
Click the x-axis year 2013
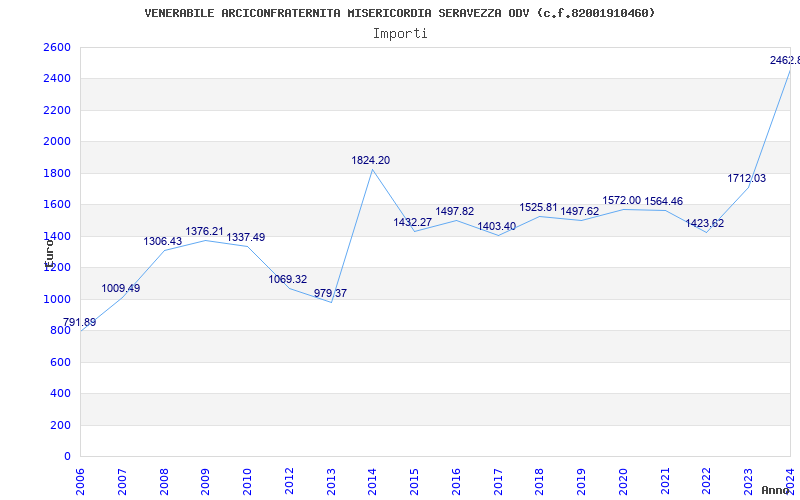(x=331, y=482)
